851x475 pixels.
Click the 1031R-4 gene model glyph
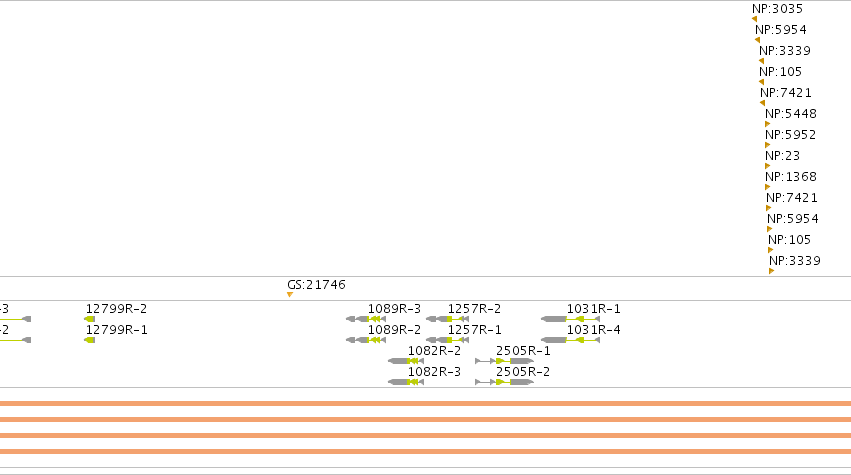[x=570, y=340]
